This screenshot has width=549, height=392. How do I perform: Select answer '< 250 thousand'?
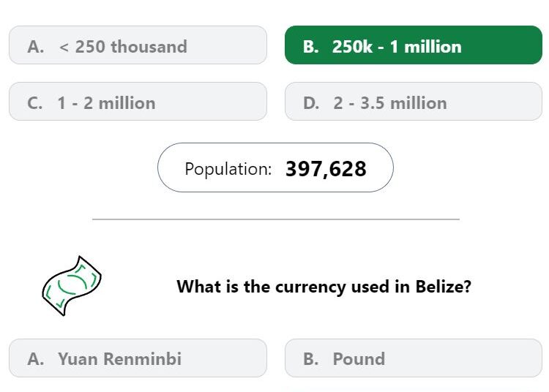(x=138, y=45)
